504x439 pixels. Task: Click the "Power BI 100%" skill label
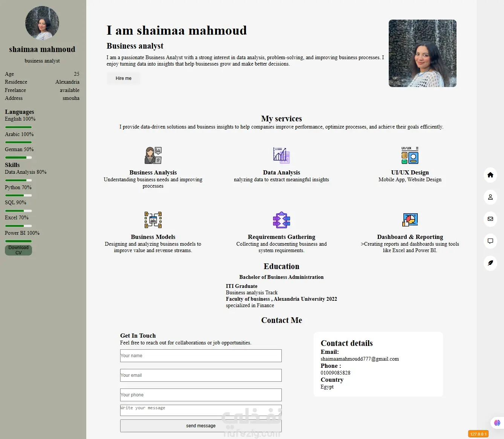pos(22,233)
